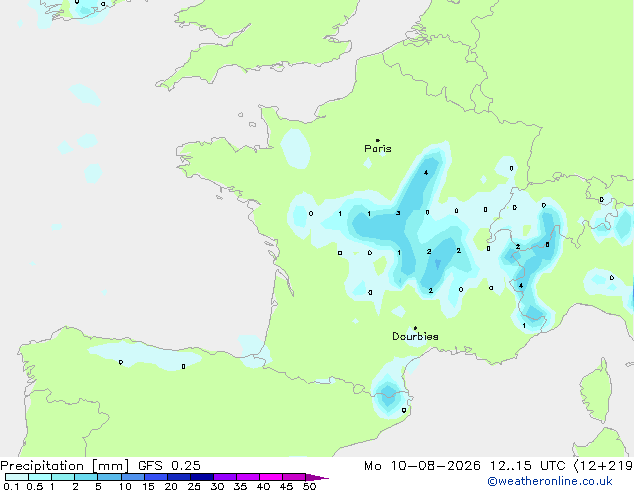The height and width of the screenshot is (490, 634).
Task: Click the above-50 arrow tip of legend
Action: [317, 477]
